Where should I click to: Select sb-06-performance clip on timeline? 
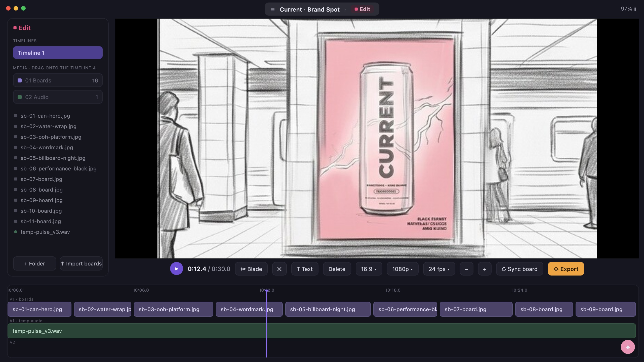point(405,309)
